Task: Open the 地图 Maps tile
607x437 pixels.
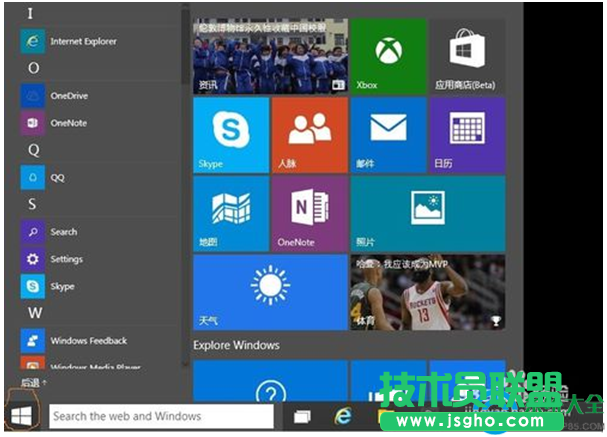Action: coord(231,214)
